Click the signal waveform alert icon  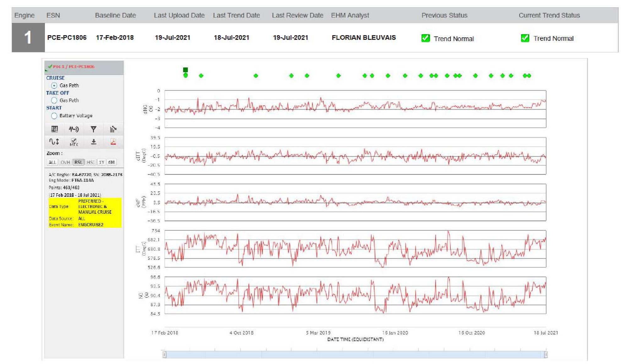pos(74,129)
